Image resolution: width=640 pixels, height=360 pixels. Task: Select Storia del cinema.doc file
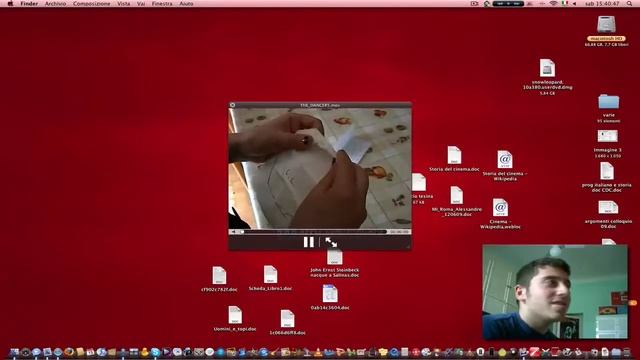(x=454, y=156)
